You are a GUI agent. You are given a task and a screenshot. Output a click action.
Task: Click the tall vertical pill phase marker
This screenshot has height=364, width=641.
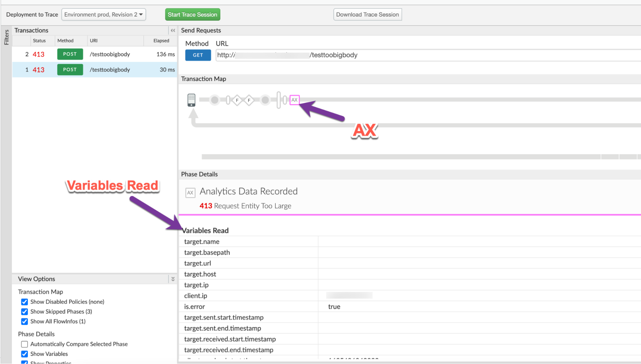coord(279,100)
